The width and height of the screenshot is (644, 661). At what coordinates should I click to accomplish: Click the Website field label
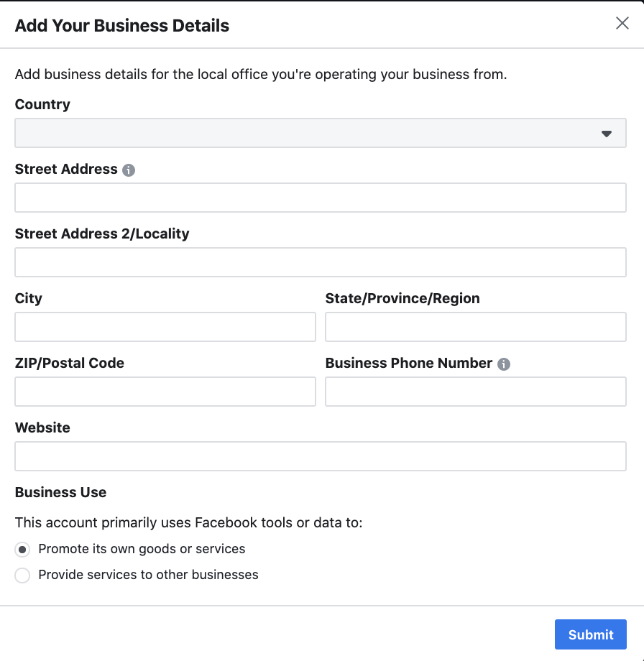[x=42, y=427]
